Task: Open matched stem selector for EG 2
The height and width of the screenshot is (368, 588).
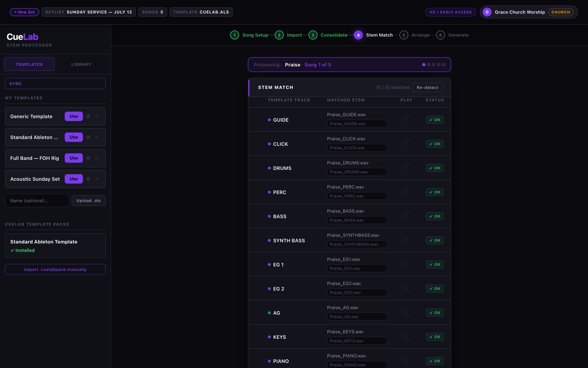Action: [x=357, y=293]
